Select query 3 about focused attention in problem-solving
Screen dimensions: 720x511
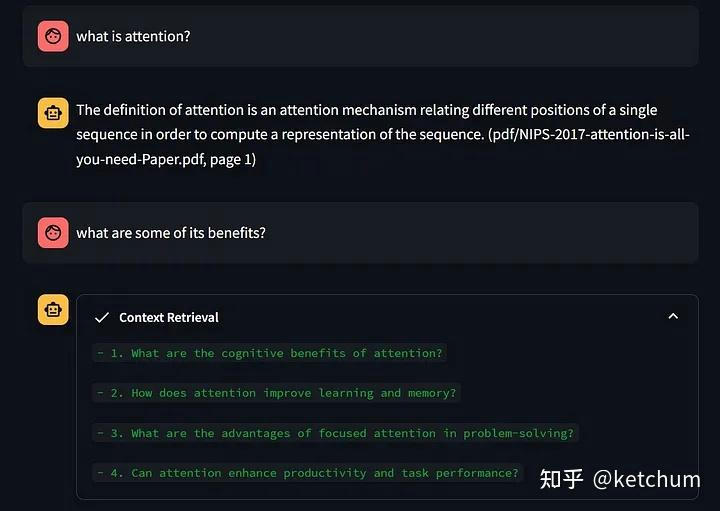335,433
